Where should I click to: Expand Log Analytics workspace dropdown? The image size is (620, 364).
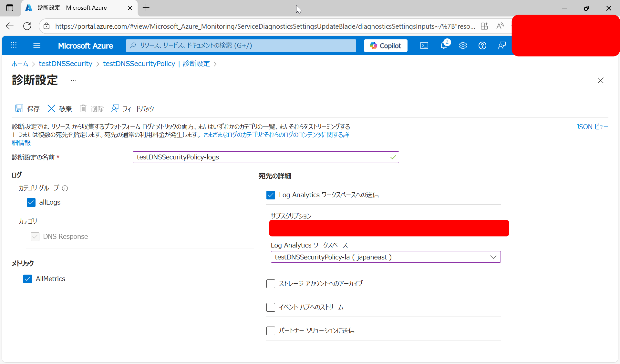click(386, 257)
